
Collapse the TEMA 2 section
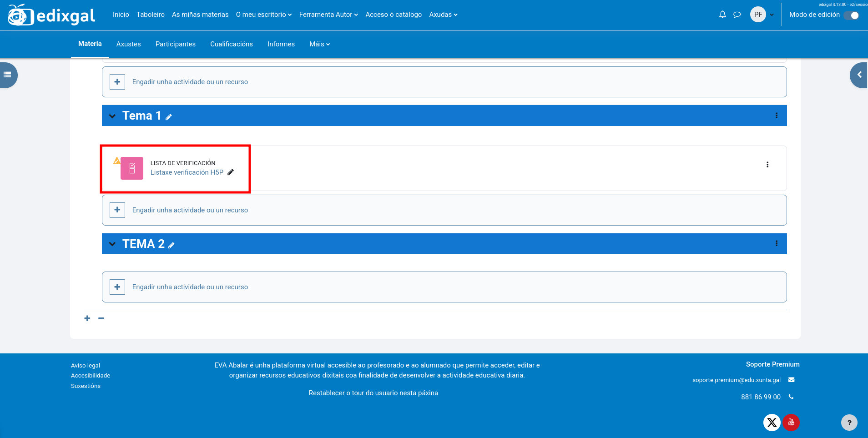click(x=112, y=244)
